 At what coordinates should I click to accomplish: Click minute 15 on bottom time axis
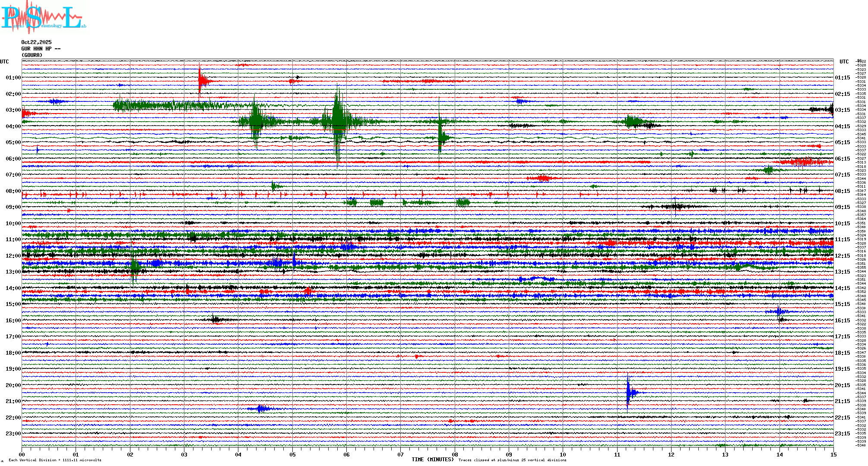click(x=833, y=455)
